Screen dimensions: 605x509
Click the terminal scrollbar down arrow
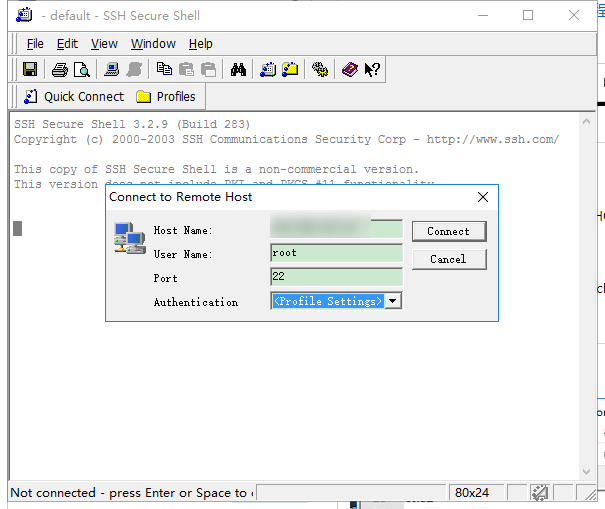[586, 472]
